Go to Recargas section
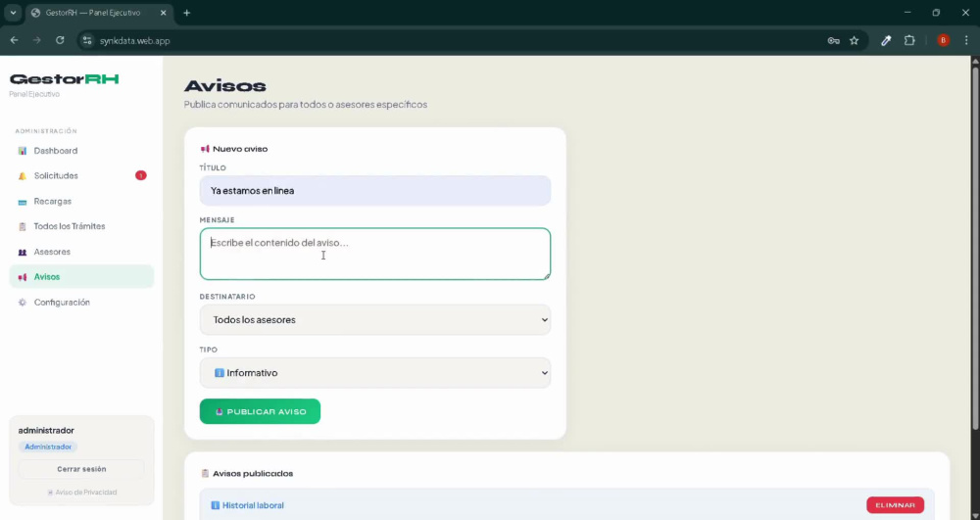The image size is (980, 520). tap(81, 202)
